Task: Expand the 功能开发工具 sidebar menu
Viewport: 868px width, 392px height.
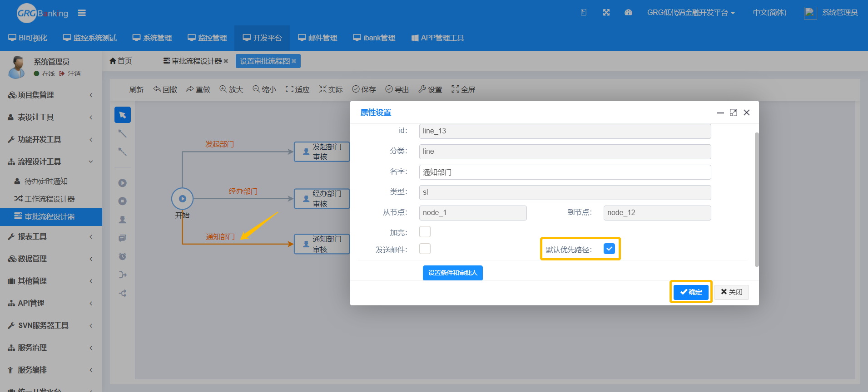Action: [x=51, y=139]
